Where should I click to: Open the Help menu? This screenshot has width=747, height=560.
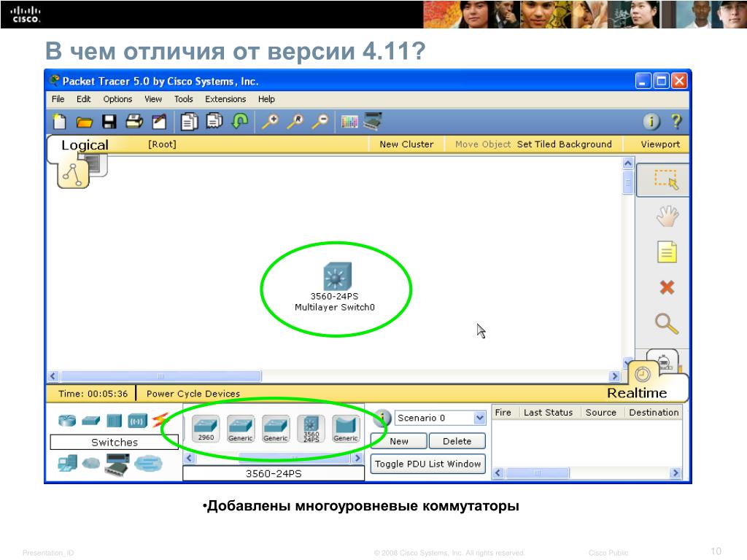[x=266, y=99]
